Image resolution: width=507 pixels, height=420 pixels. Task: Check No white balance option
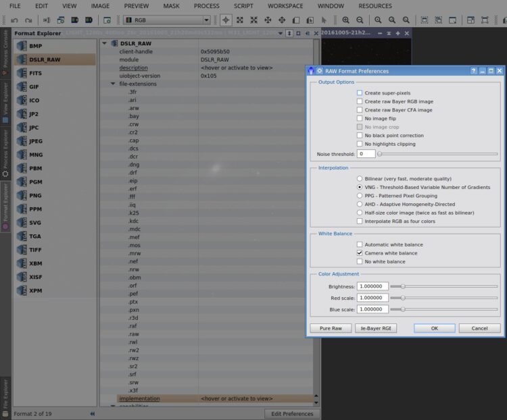(360, 262)
